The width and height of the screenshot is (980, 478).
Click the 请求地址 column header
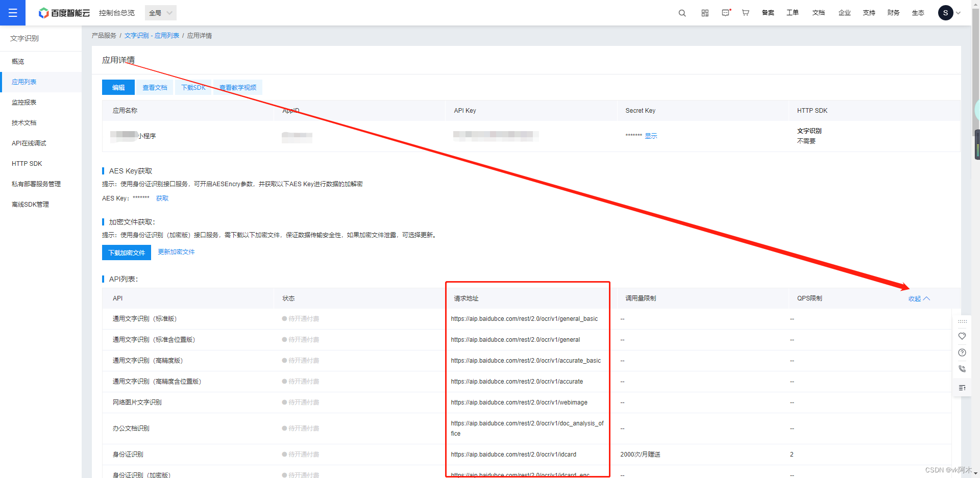[466, 298]
